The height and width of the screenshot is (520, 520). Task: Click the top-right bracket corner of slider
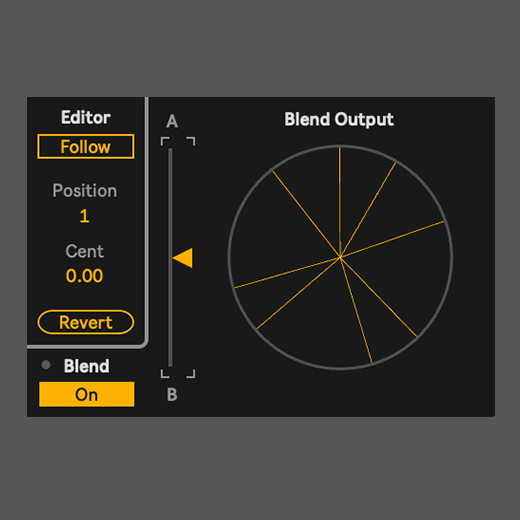tap(191, 141)
